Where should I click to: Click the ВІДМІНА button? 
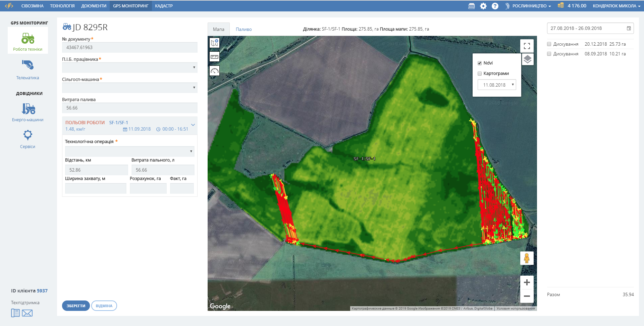click(104, 306)
